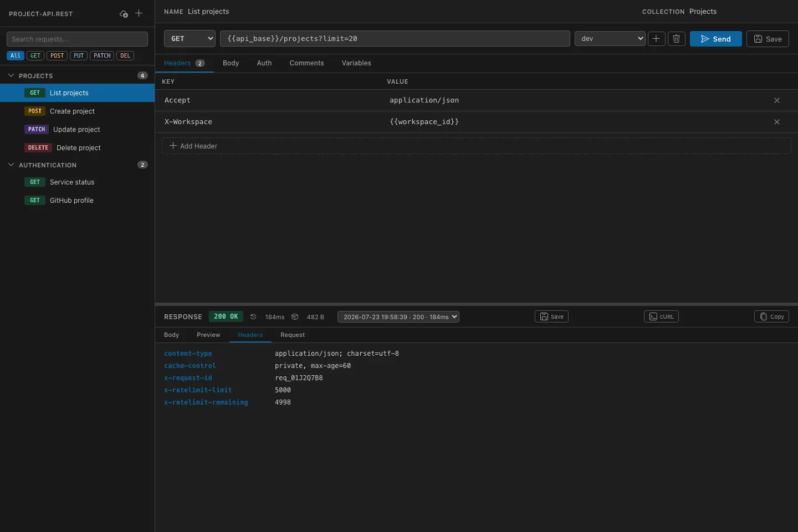
Task: Add a new header row
Action: (x=476, y=146)
